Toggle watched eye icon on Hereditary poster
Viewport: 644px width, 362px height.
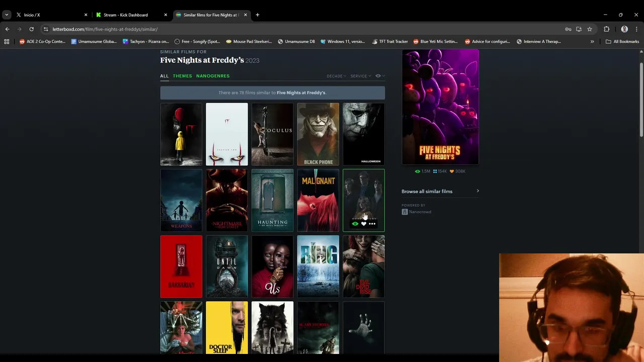point(355,224)
